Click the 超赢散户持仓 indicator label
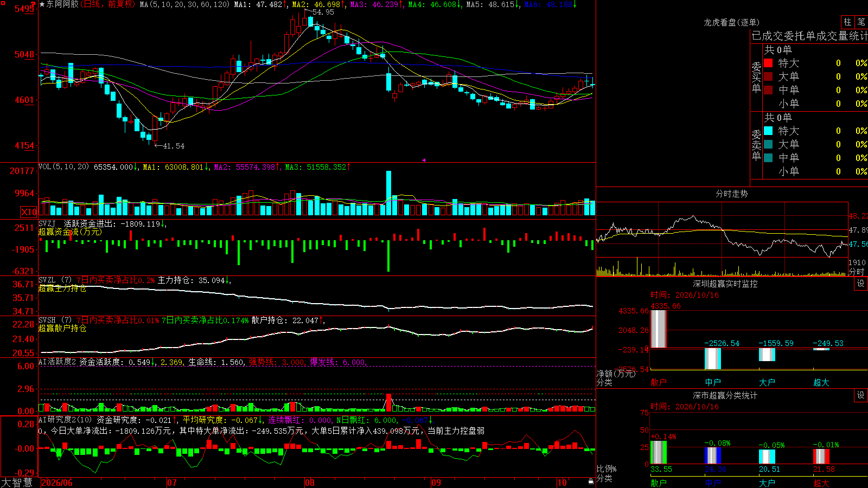This screenshot has height=488, width=868. 62,328
